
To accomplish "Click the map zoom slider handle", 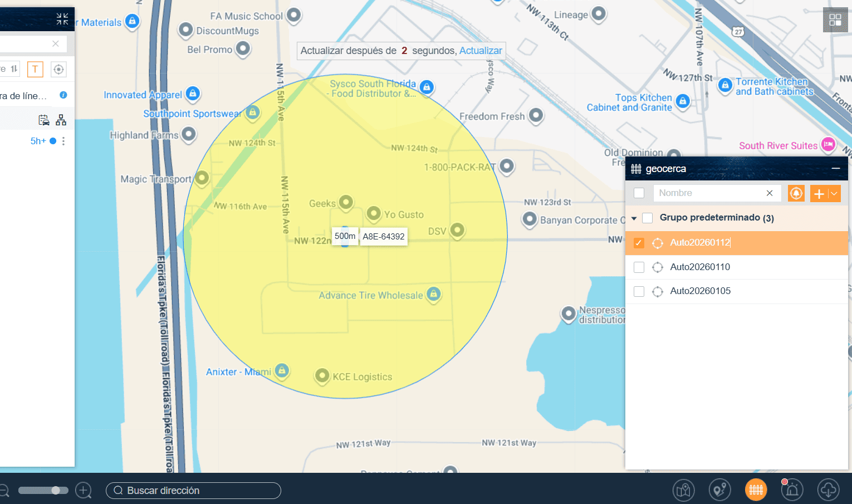I will (56, 491).
